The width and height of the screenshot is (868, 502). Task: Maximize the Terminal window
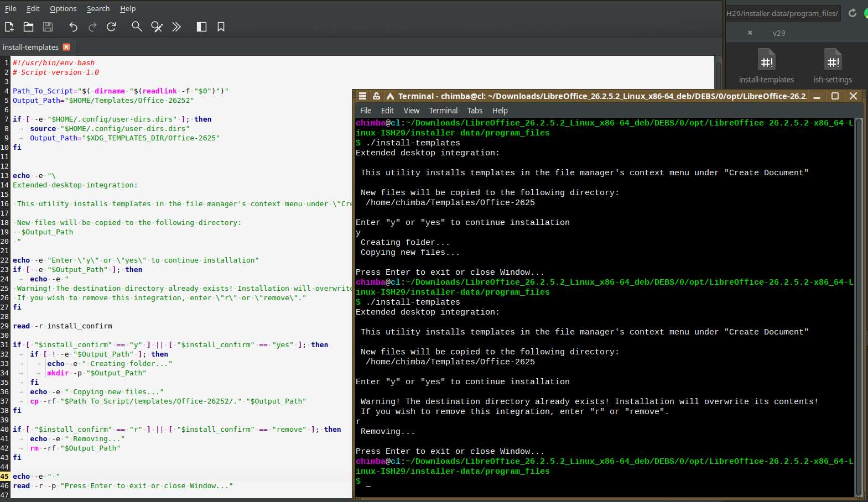tap(835, 96)
